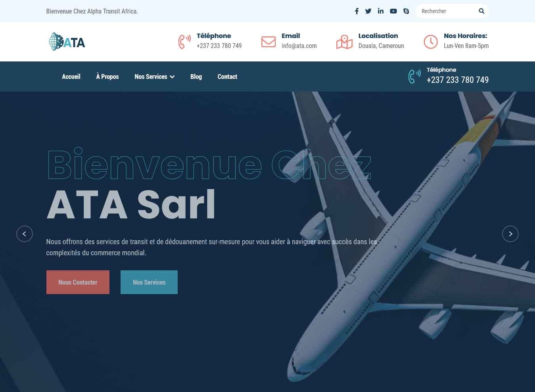Click the Nos Horaires heading
Image resolution: width=535 pixels, height=392 pixels.
coord(465,36)
